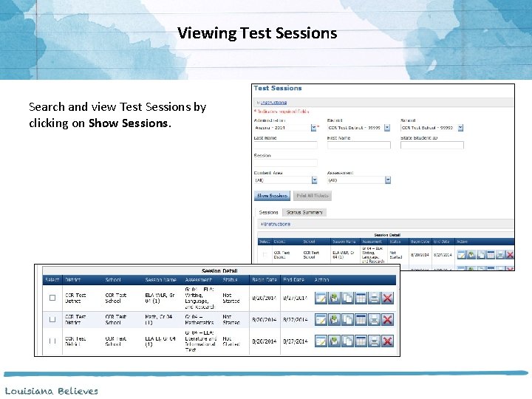Click copy icon in small Test Sessions screenshot row
This screenshot has height=399, width=532.
tap(481, 254)
